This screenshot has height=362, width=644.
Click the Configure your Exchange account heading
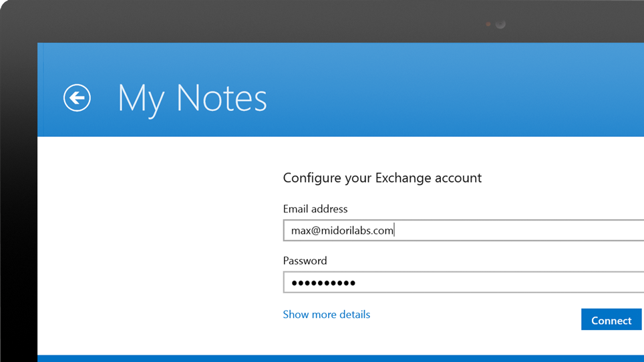pos(382,178)
